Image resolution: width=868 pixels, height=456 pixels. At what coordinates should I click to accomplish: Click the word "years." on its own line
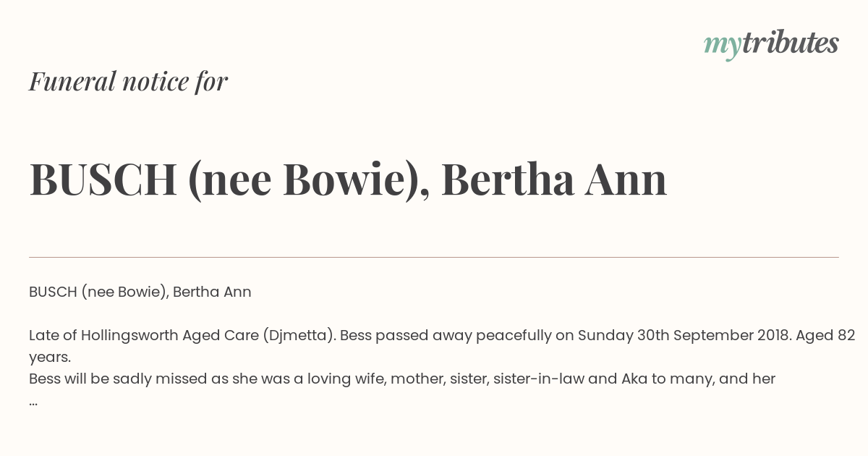[x=50, y=358]
